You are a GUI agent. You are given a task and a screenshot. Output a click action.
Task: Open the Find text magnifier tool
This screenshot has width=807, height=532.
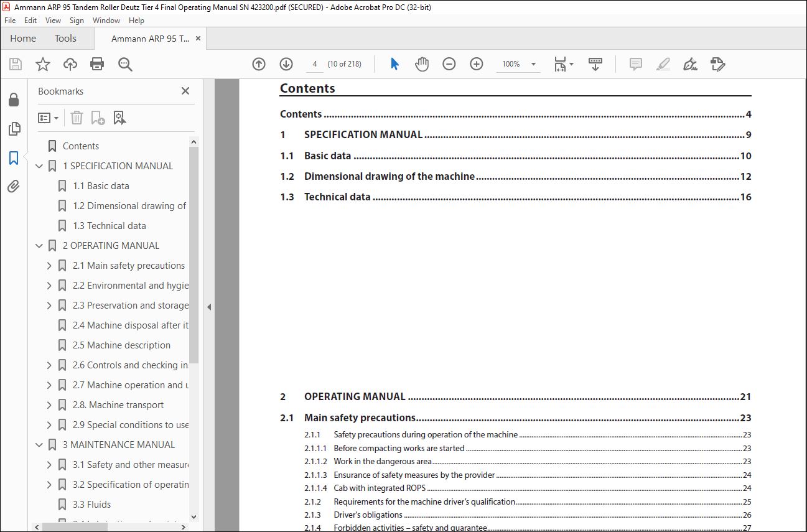click(x=125, y=64)
